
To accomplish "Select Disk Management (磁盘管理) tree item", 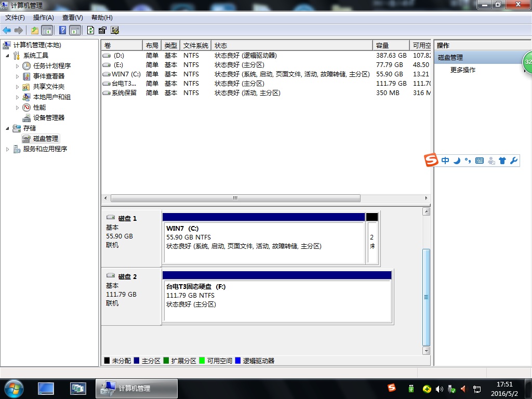I will 46,138.
